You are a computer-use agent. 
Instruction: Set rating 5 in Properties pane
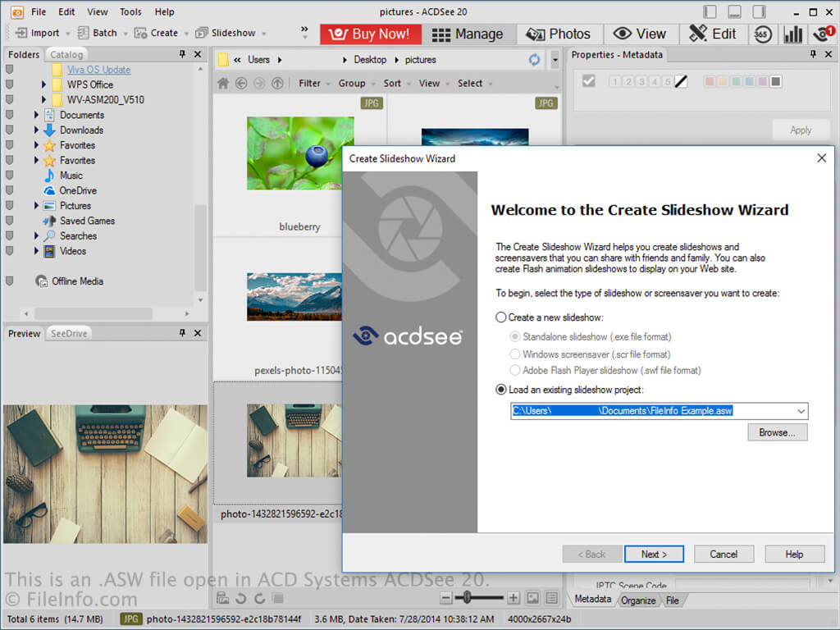click(x=668, y=81)
